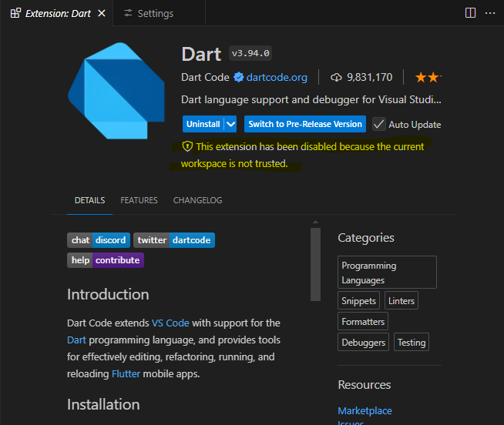Click the readme scrollbar up arrow
The width and height of the screenshot is (504, 425).
316,222
